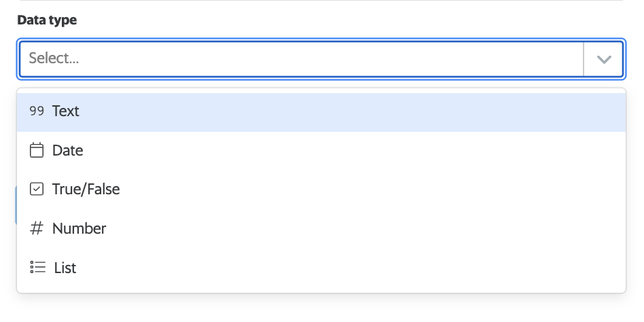
Task: Choose the List data type option
Action: 321,268
